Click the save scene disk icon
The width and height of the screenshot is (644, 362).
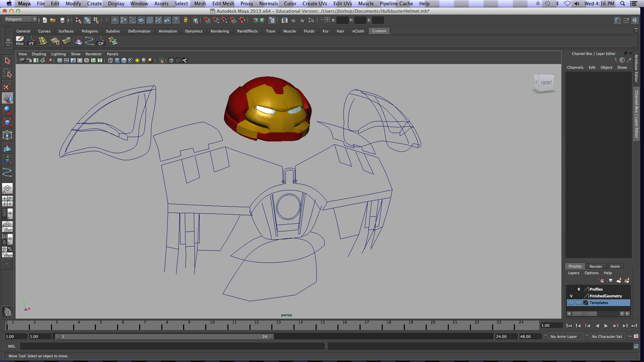pyautogui.click(x=62, y=20)
